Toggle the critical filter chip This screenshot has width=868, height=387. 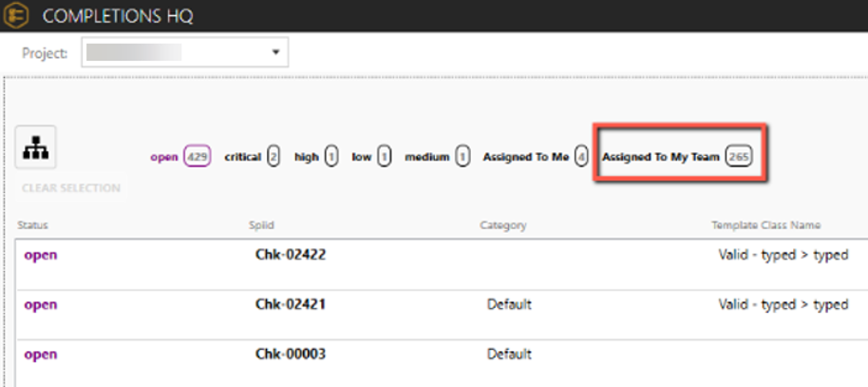[252, 157]
